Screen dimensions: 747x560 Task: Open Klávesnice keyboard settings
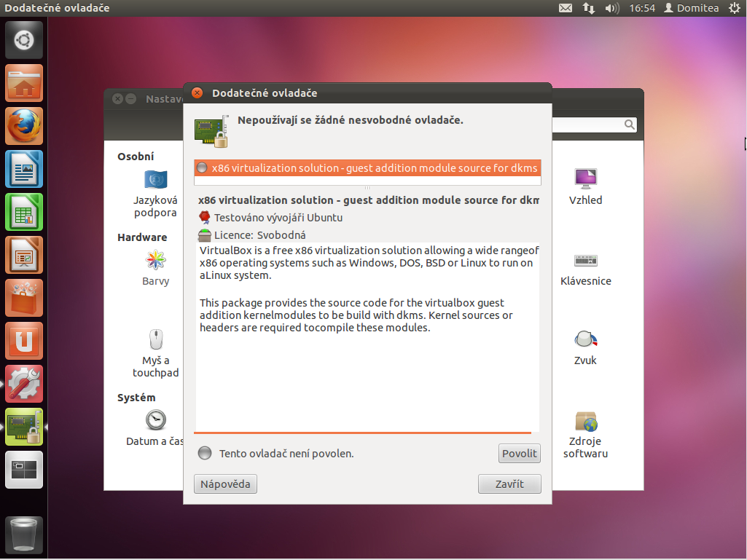pyautogui.click(x=585, y=260)
